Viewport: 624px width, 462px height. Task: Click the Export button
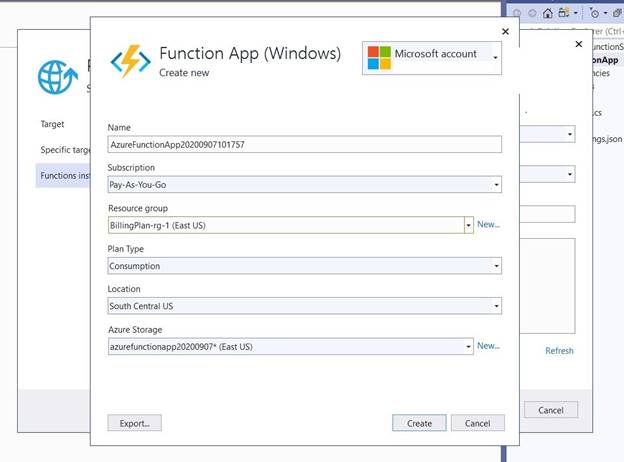[x=135, y=423]
